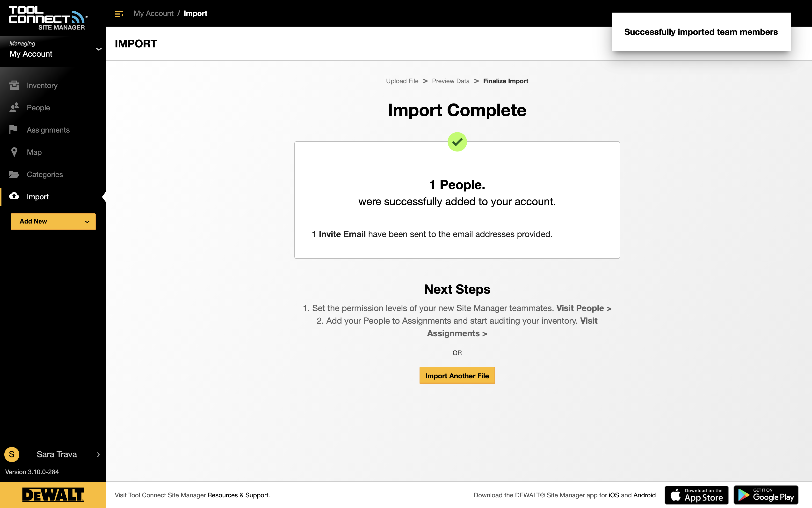Open the Android app link
812x508 pixels.
coord(644,495)
